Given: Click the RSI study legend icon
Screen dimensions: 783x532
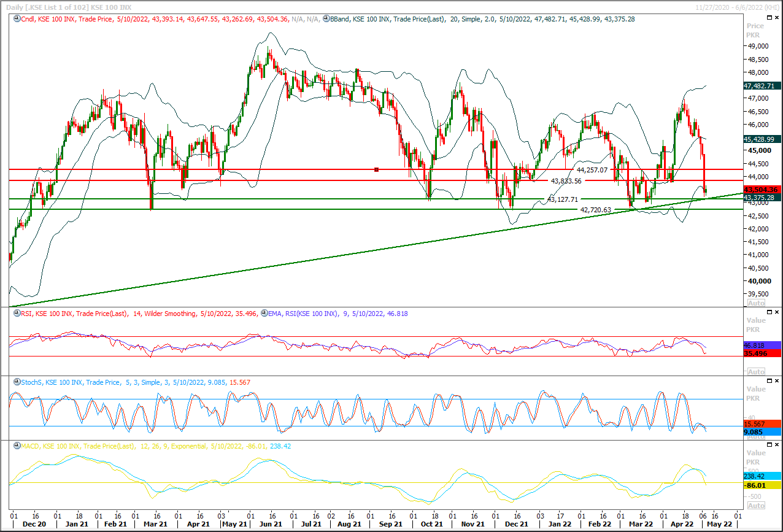Looking at the screenshot, I should (x=17, y=314).
